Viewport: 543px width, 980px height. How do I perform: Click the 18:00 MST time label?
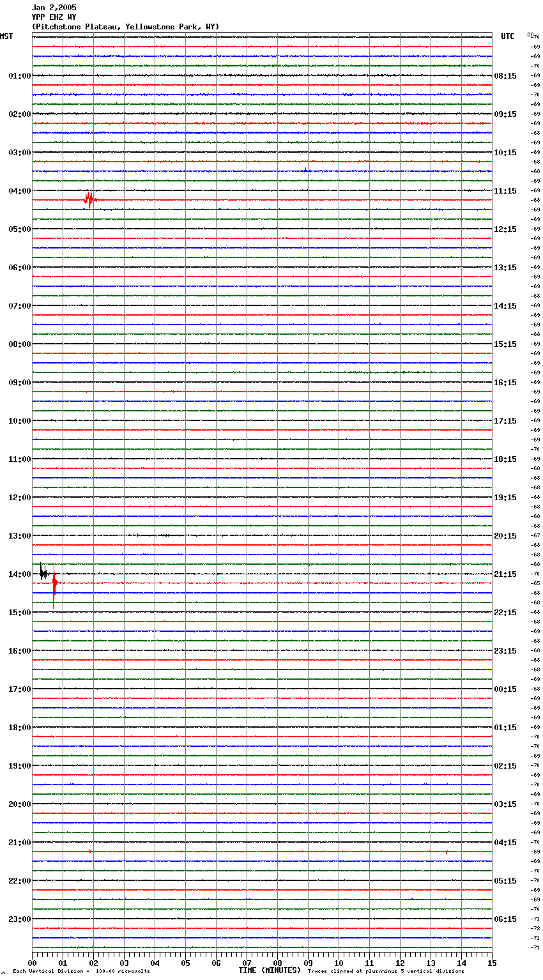(x=20, y=728)
